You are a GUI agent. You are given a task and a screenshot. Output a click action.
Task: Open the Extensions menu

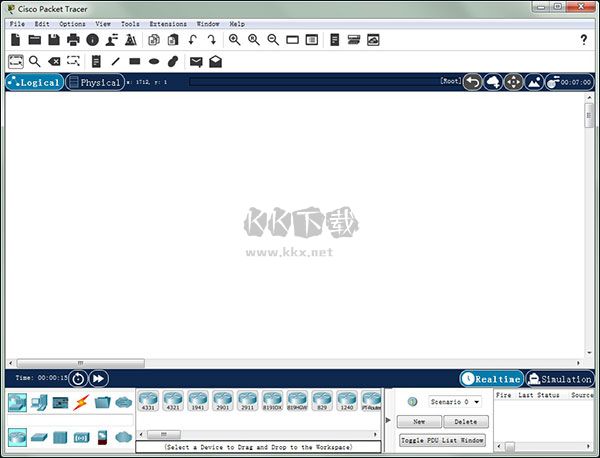click(168, 24)
